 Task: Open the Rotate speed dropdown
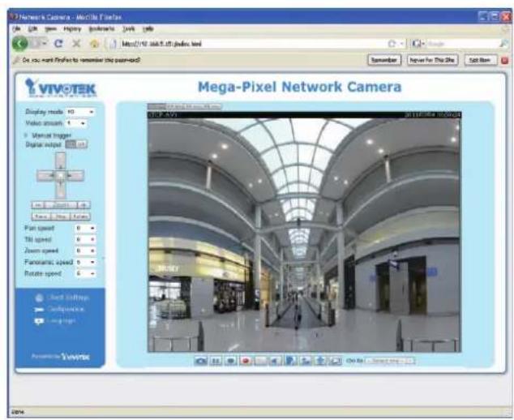click(x=85, y=273)
